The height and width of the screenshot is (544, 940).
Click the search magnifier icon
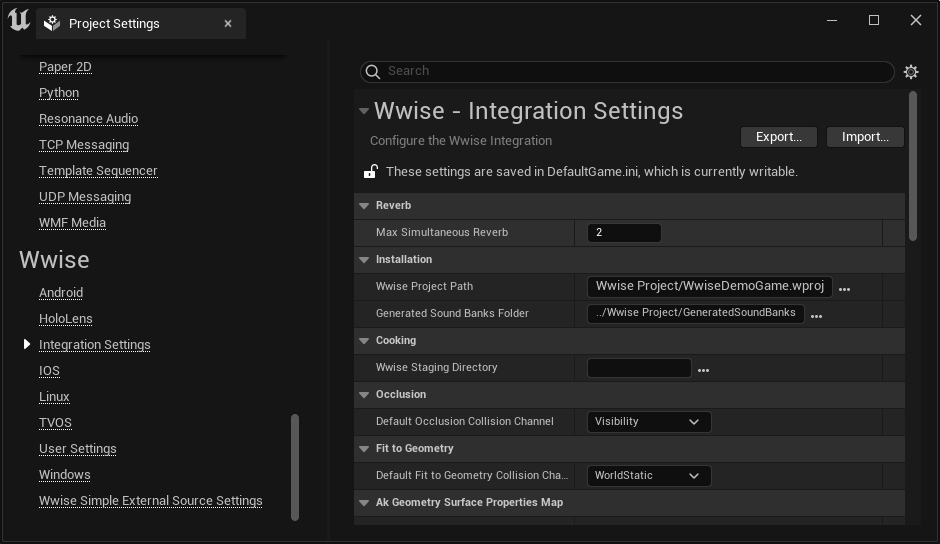tap(373, 71)
